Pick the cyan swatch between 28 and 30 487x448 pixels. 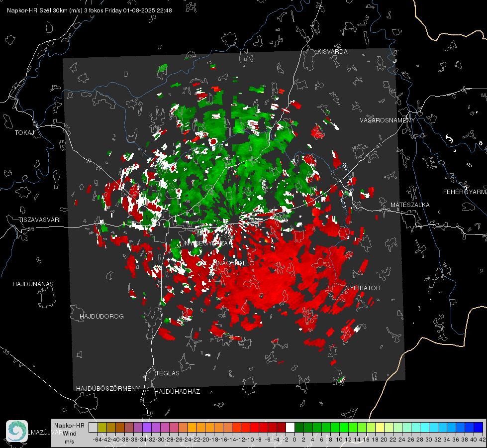point(425,427)
